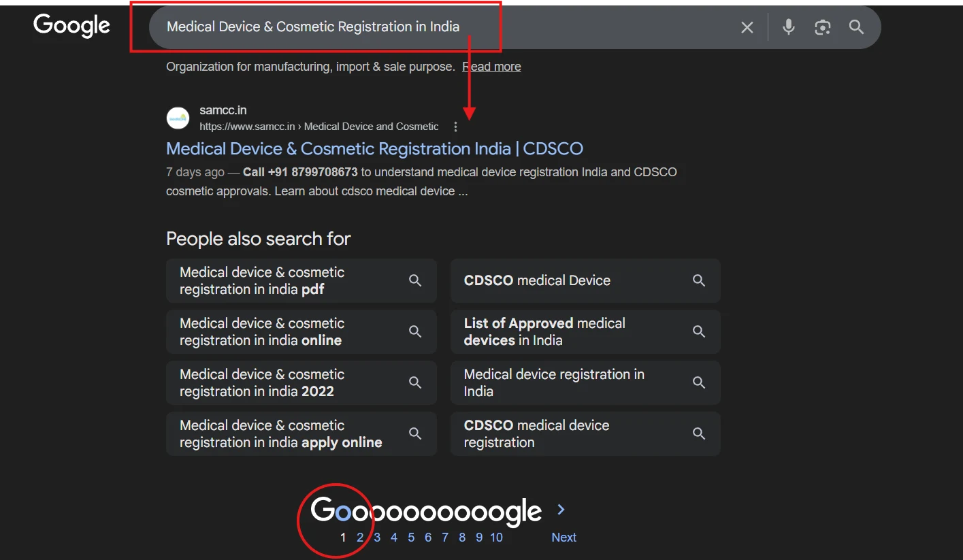This screenshot has width=963, height=560.
Task: Open three-dot menu next to samcc.in result
Action: pos(455,127)
